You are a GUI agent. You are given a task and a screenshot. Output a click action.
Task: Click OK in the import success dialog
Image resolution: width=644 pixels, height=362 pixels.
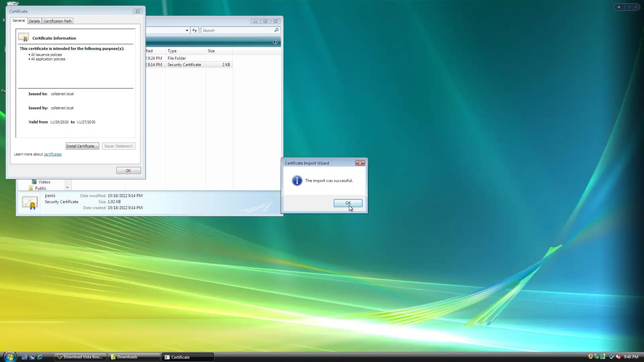(x=348, y=203)
